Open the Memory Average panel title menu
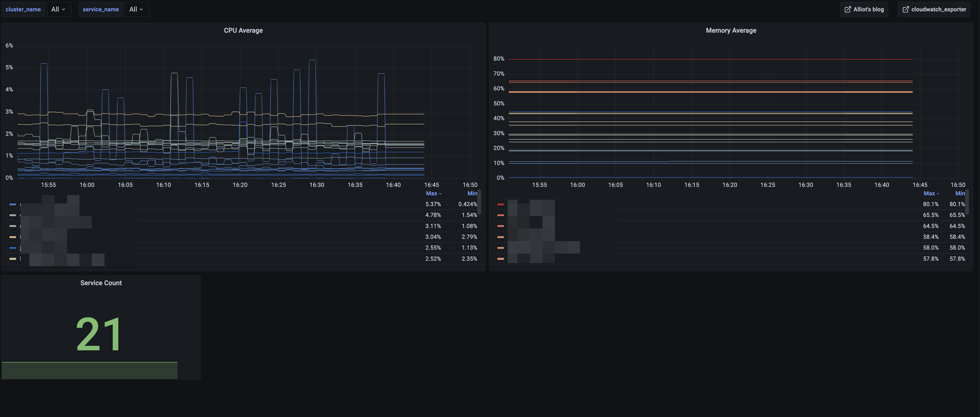980x417 pixels. coord(731,30)
